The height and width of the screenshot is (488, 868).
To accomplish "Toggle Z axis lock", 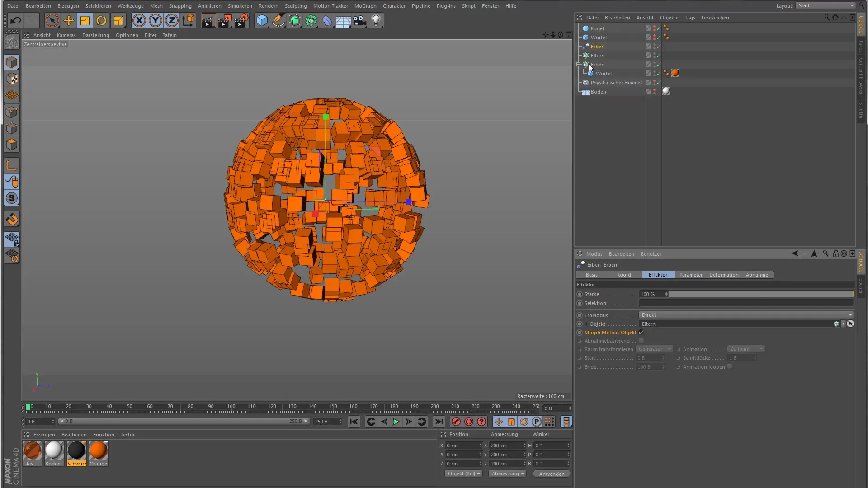I will [172, 20].
